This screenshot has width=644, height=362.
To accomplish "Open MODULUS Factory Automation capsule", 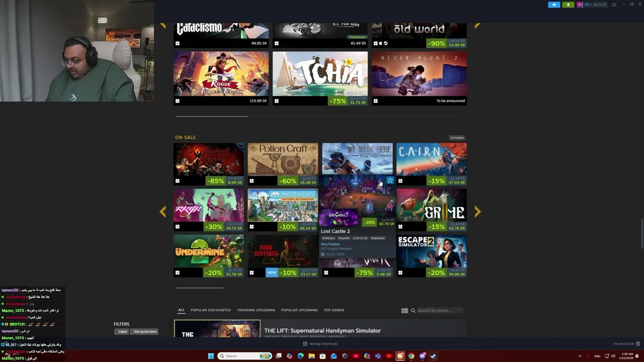I will click(283, 210).
